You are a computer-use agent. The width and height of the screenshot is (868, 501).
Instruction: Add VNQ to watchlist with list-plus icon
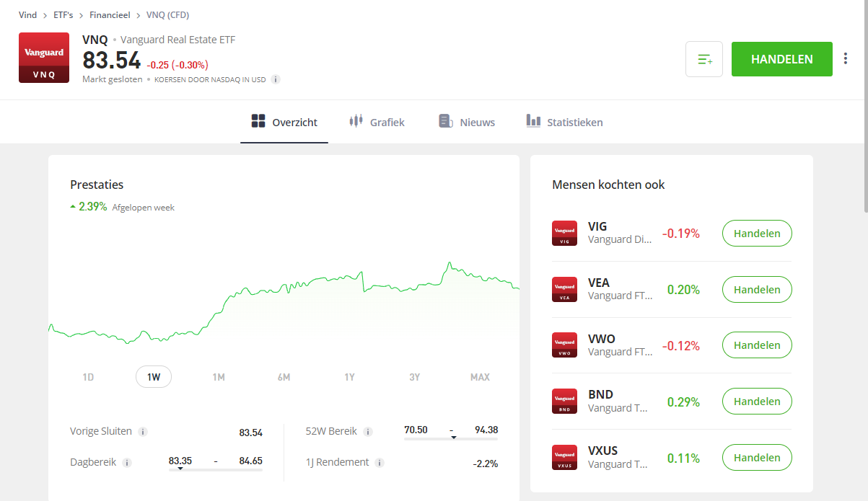tap(704, 59)
